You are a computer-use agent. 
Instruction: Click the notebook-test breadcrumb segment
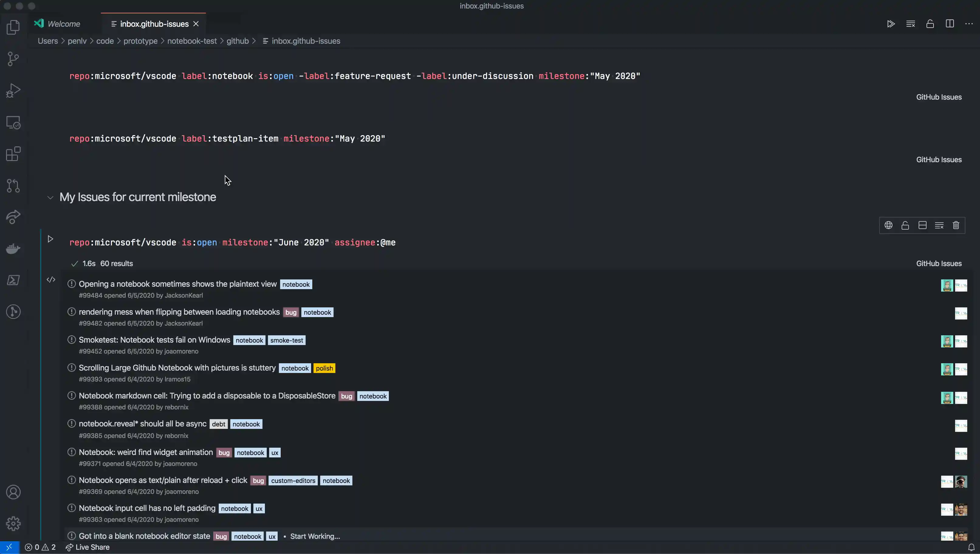(x=192, y=41)
